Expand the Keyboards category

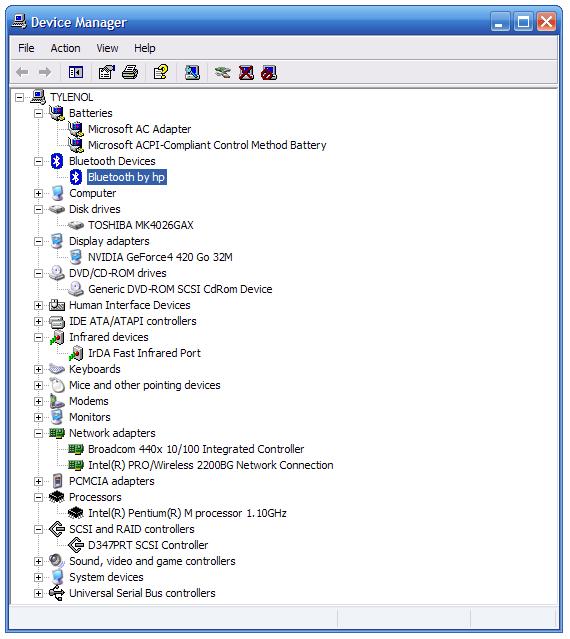(x=38, y=369)
